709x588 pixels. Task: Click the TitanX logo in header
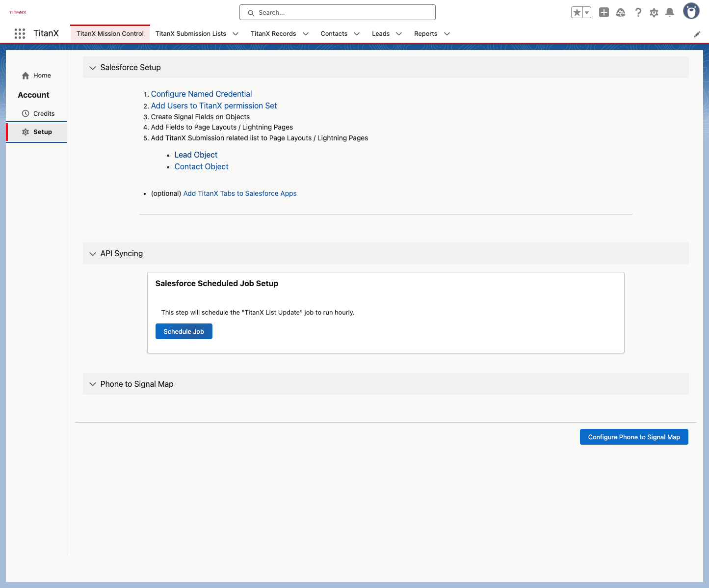tap(18, 12)
